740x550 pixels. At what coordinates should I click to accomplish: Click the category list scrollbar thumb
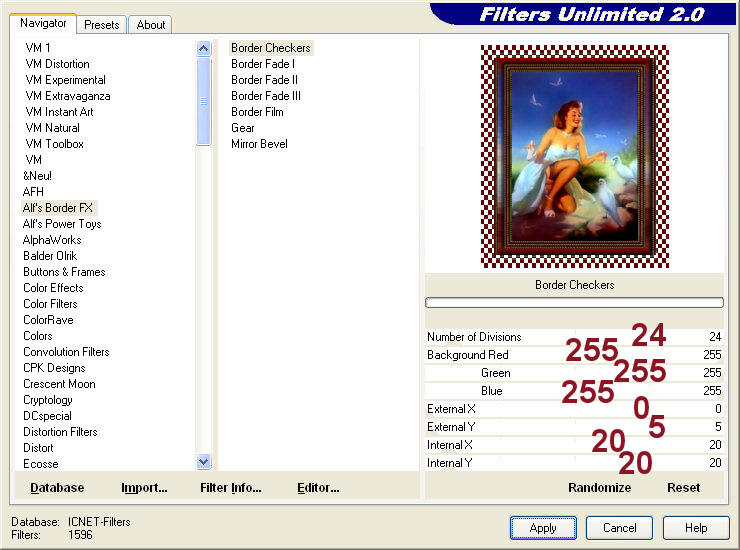tap(203, 101)
